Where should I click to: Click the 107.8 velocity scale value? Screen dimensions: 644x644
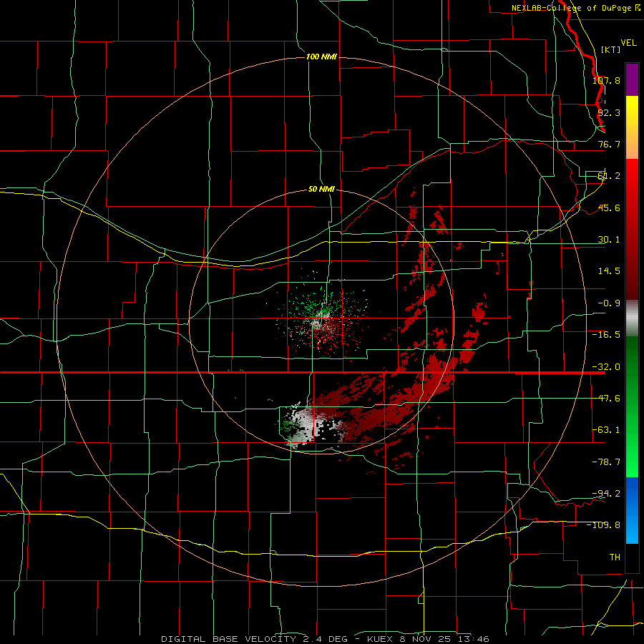pos(606,80)
